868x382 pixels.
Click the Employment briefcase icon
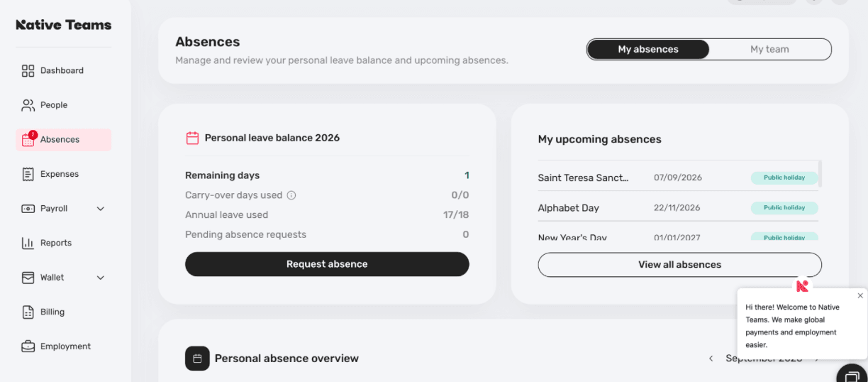(28, 346)
